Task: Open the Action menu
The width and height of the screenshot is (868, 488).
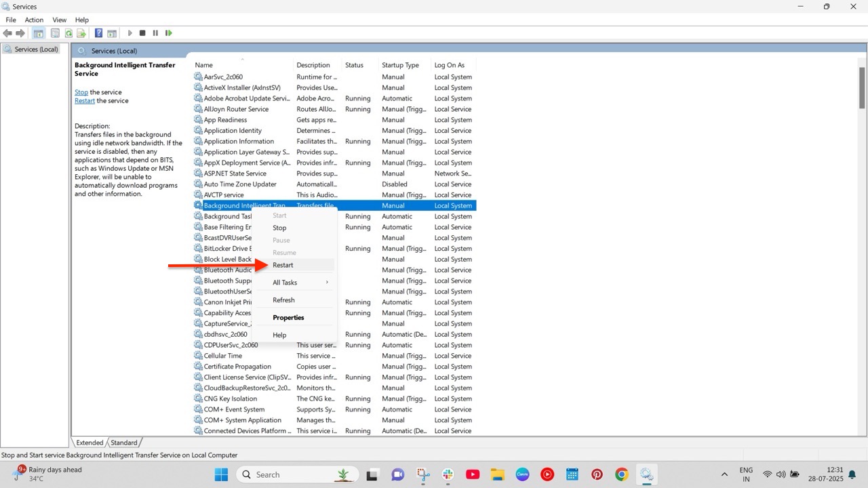Action: point(34,20)
